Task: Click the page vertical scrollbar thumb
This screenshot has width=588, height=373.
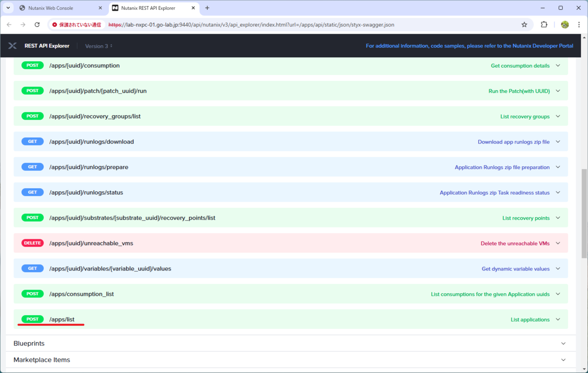Action: 584,214
